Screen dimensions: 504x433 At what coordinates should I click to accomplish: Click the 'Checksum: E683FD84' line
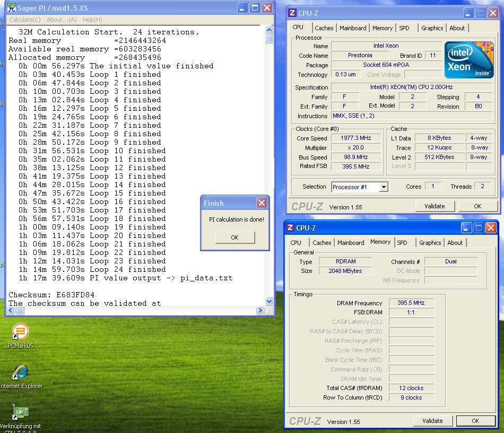(51, 295)
